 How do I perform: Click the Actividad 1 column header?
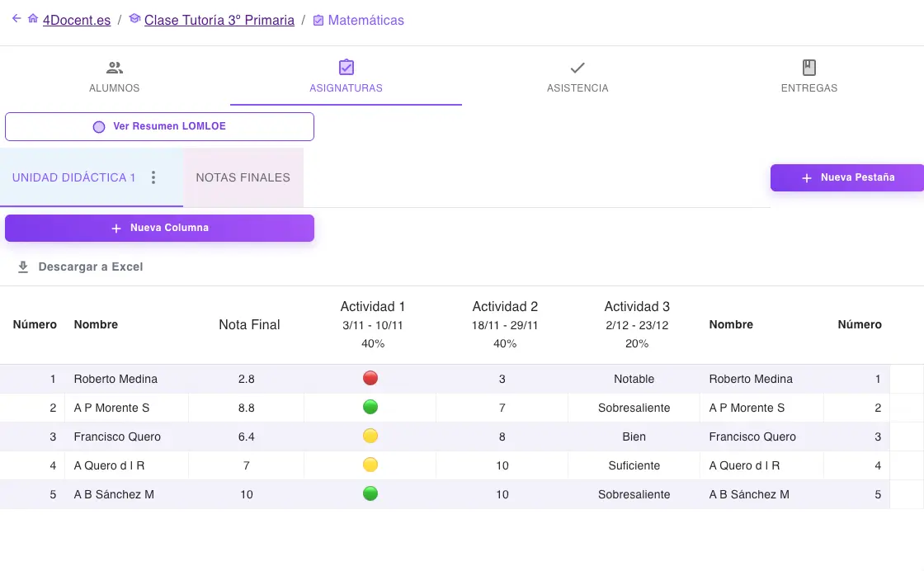(372, 324)
